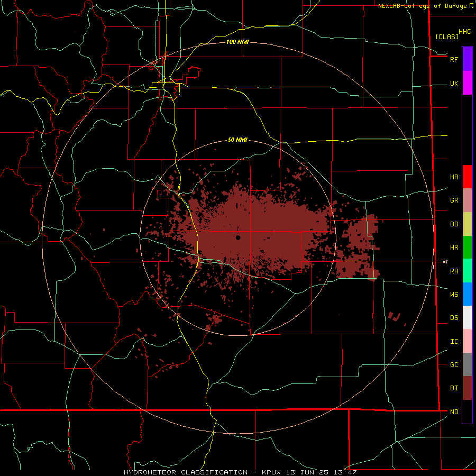476x476 pixels.
Task: Click the RF legend label
Action: (454, 59)
